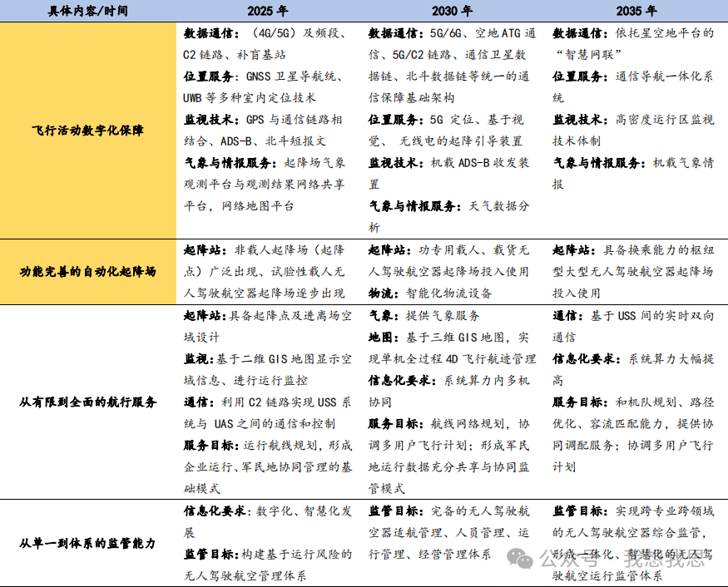Click the line "服务目标: 和机队规划、路径"
The height and width of the screenshot is (587, 728).
(x=633, y=402)
